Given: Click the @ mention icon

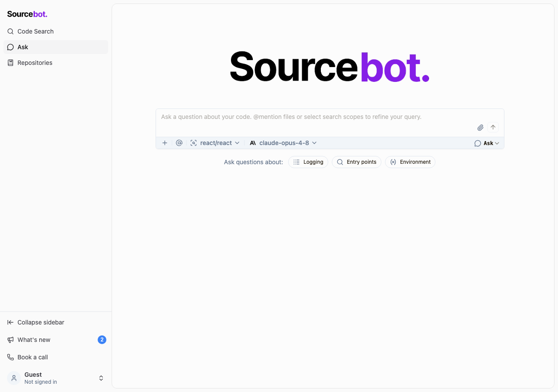Looking at the screenshot, I should [x=179, y=143].
